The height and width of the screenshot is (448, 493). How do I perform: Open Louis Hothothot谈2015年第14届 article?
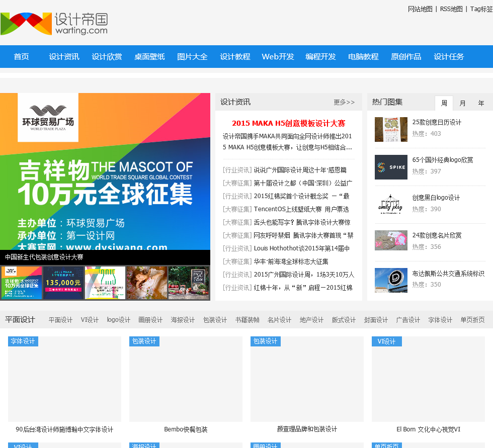coord(302,248)
